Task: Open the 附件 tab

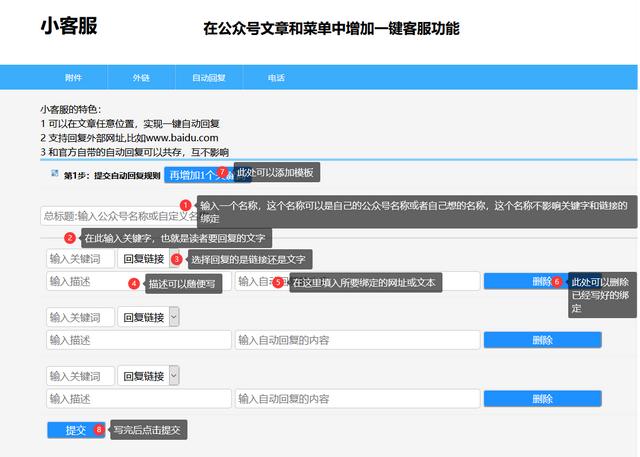Action: click(73, 77)
